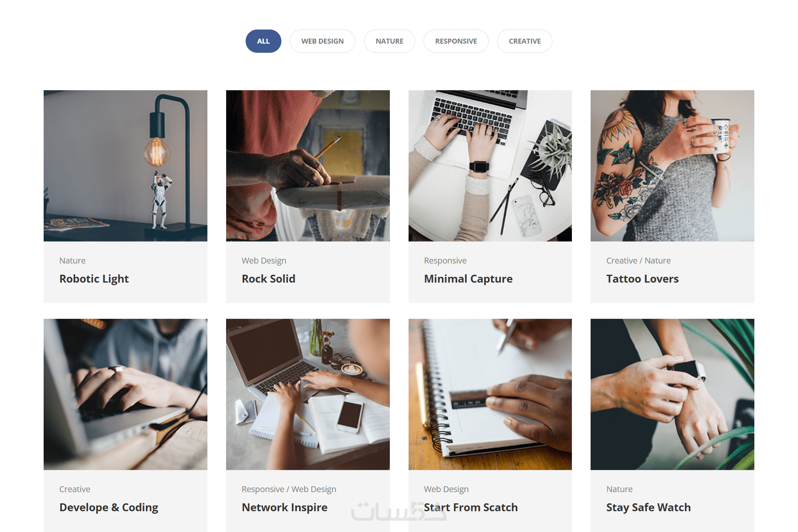Open the Network Inspire title link
This screenshot has width=798, height=532.
[285, 507]
